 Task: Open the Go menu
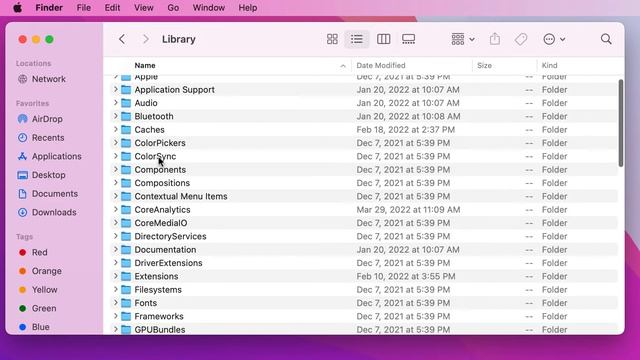coord(173,8)
